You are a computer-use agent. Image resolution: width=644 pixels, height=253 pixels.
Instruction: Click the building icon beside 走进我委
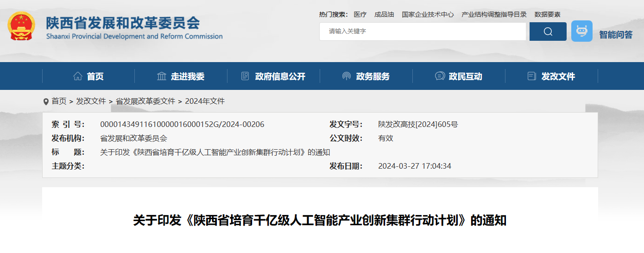162,76
